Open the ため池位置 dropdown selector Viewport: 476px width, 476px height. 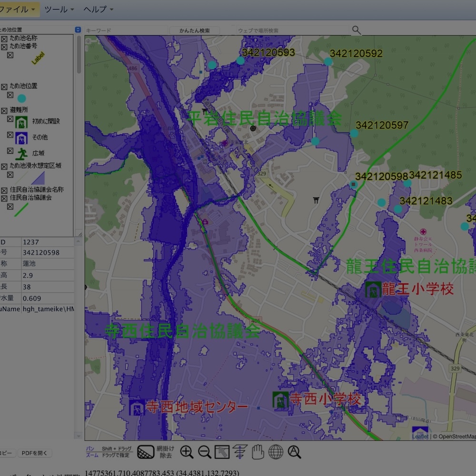pyautogui.click(x=78, y=30)
